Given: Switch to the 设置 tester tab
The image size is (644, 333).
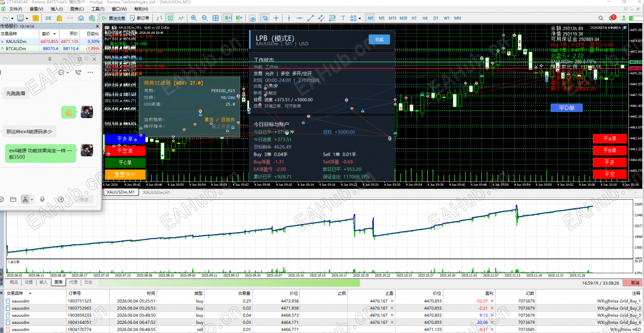Looking at the screenshot, I should [28, 282].
